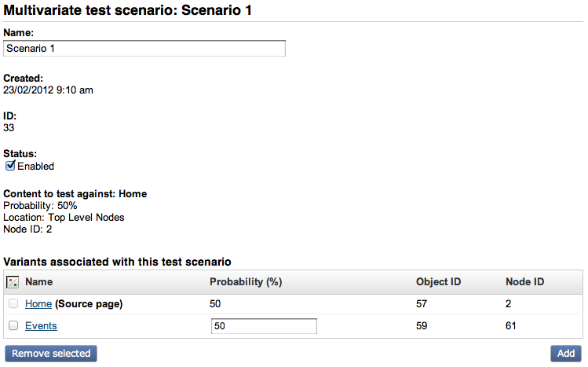Viewport: 588px width, 367px height.
Task: Tick the checkbox for the Home variant row
Action: [13, 303]
